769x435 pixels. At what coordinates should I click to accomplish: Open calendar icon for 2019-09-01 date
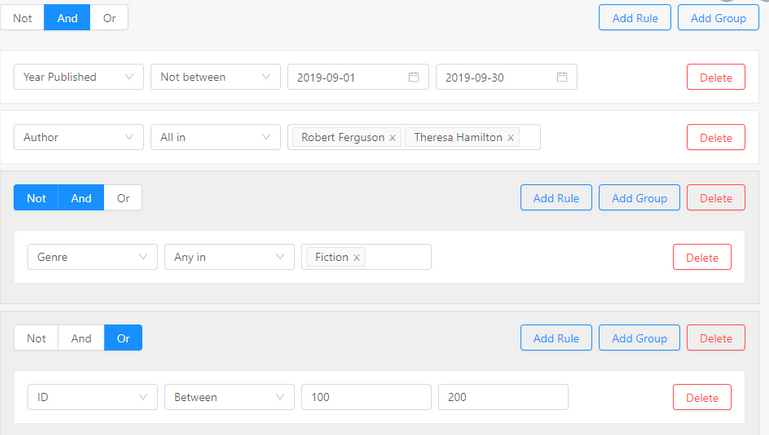click(x=413, y=77)
